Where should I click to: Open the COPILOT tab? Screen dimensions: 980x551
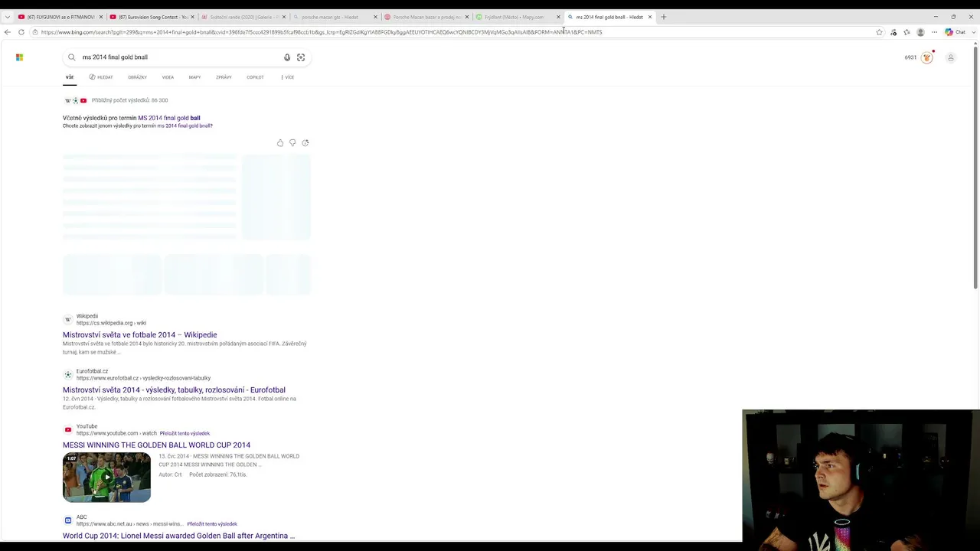(x=255, y=77)
